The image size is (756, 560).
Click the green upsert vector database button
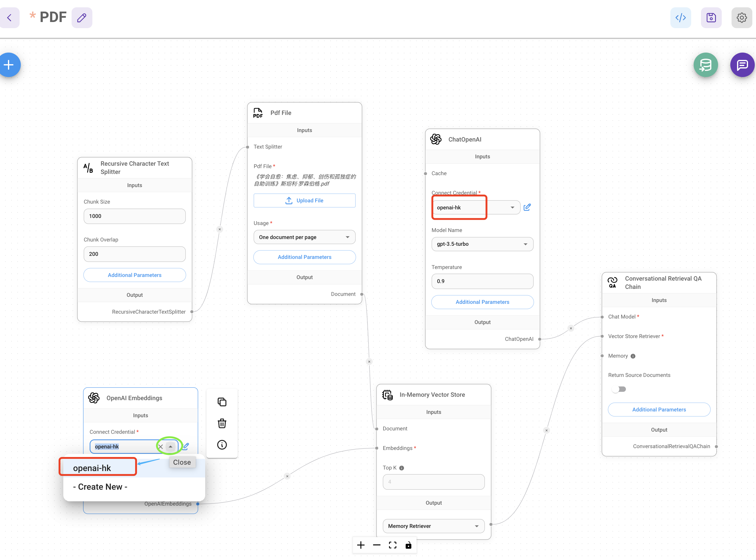coord(706,65)
